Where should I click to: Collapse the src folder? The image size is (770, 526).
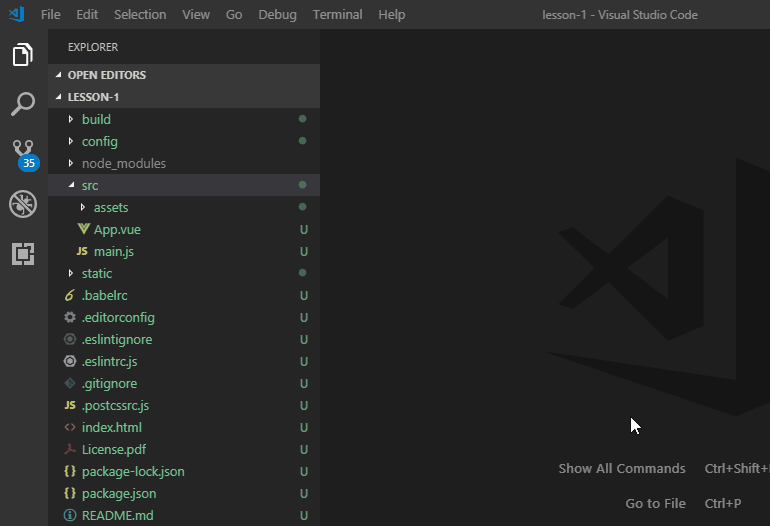(90, 186)
